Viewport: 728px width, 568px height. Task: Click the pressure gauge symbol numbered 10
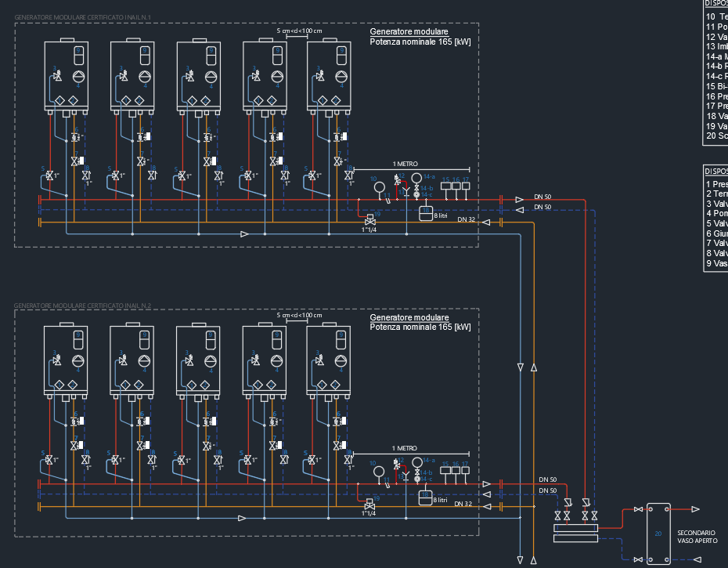(380, 188)
